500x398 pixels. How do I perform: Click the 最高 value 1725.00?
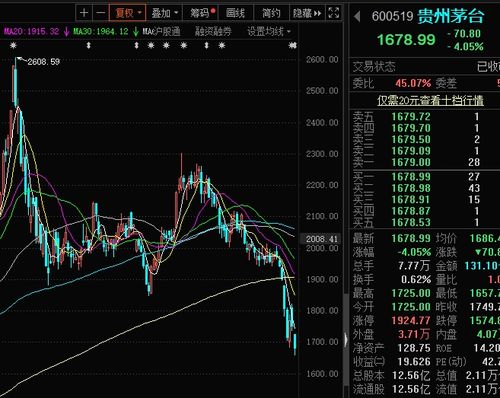pyautogui.click(x=411, y=293)
